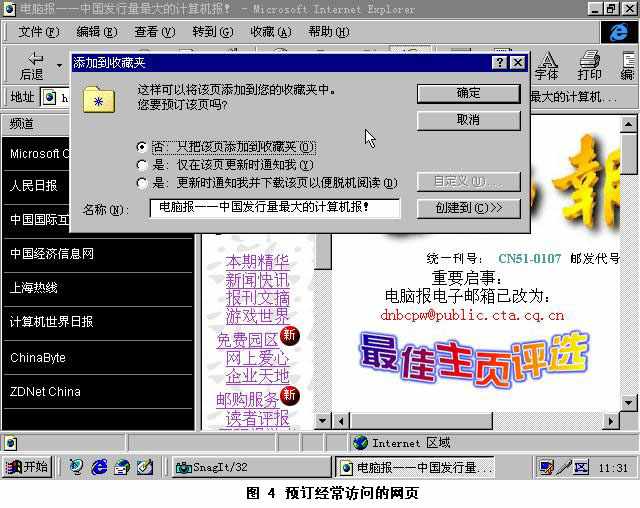Click the Internet zone globe icon
This screenshot has width=640, height=508.
coord(360,443)
